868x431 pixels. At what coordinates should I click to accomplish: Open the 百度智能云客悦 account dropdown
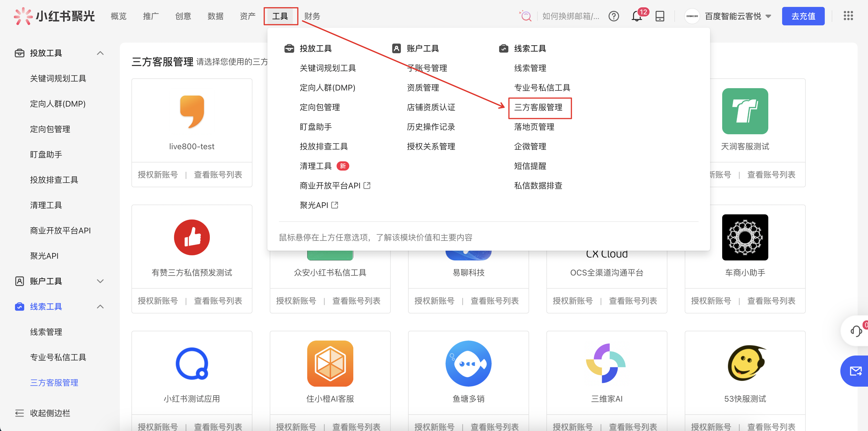tap(738, 16)
